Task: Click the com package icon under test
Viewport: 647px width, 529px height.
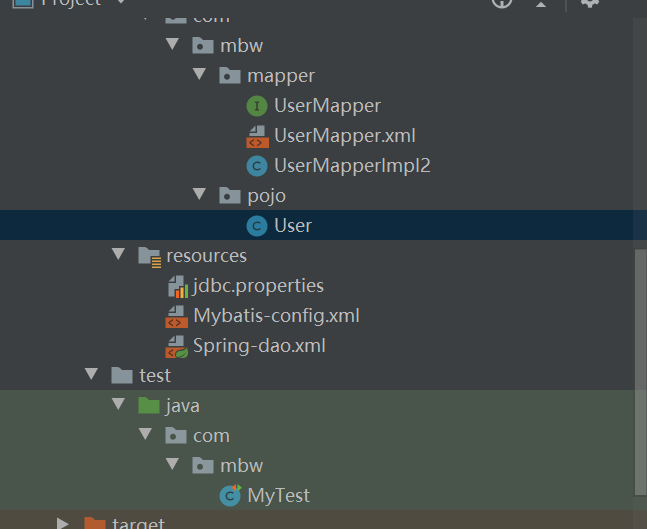Action: [176, 436]
